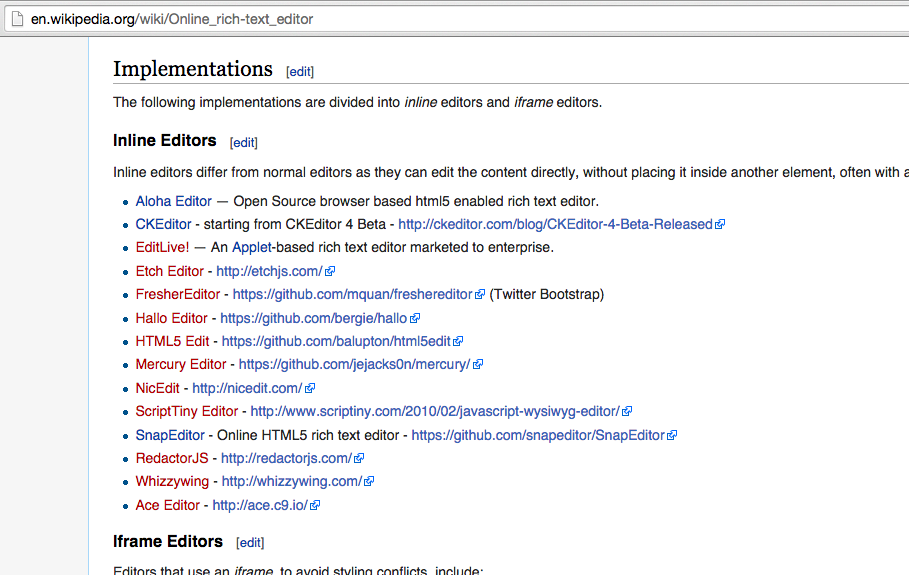The image size is (909, 575).
Task: Open the Ace Editor red link
Action: [x=167, y=505]
